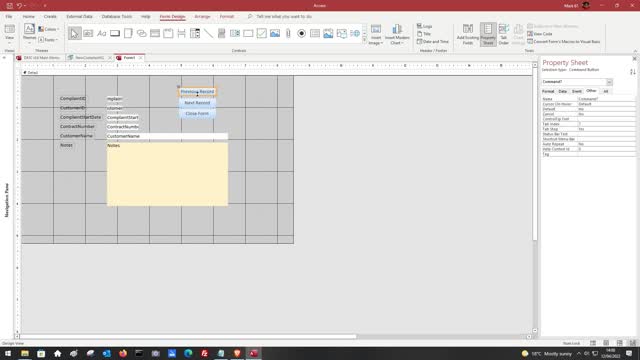Image resolution: width=640 pixels, height=360 pixels.
Task: Pick the Web Browser Control tool
Action: (x=355, y=33)
